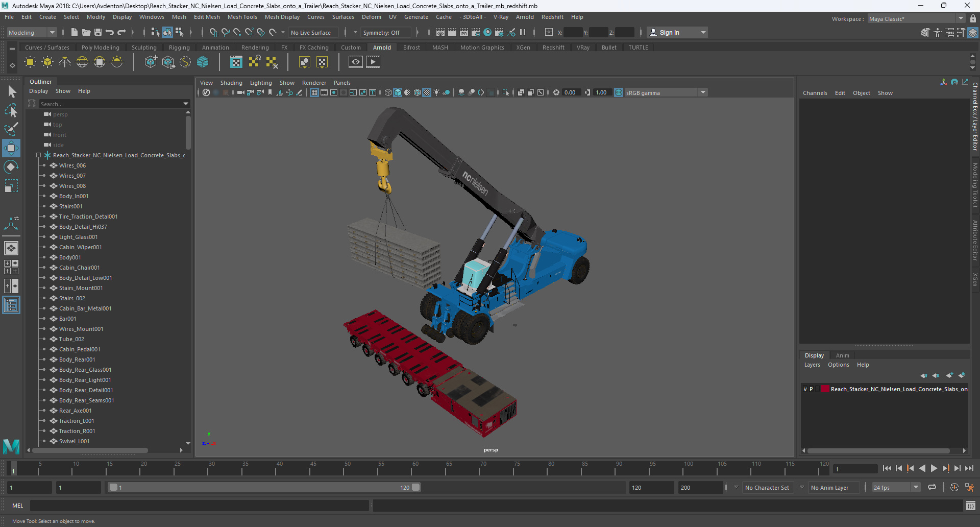This screenshot has height=527, width=980.
Task: Click the No Live Surface field
Action: [313, 32]
